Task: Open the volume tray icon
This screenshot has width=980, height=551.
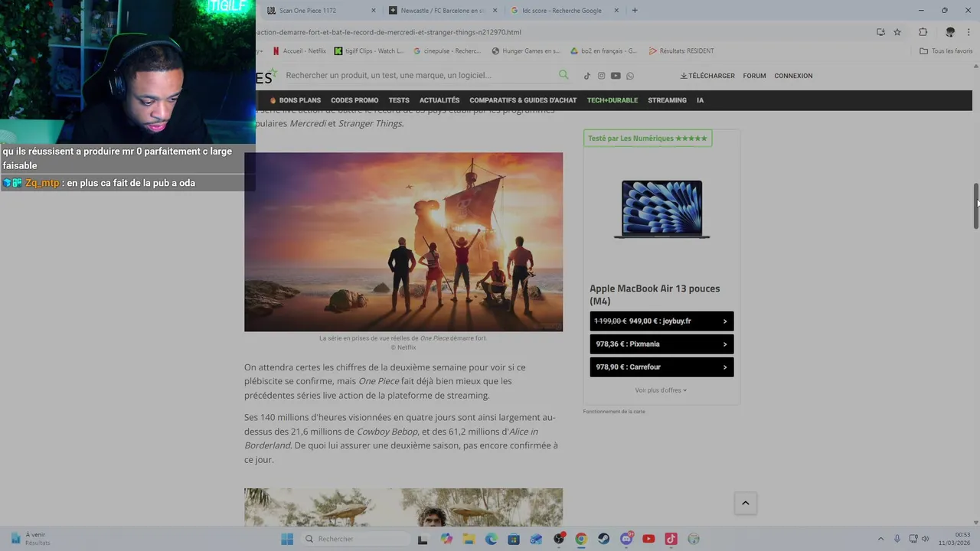Action: click(x=925, y=539)
